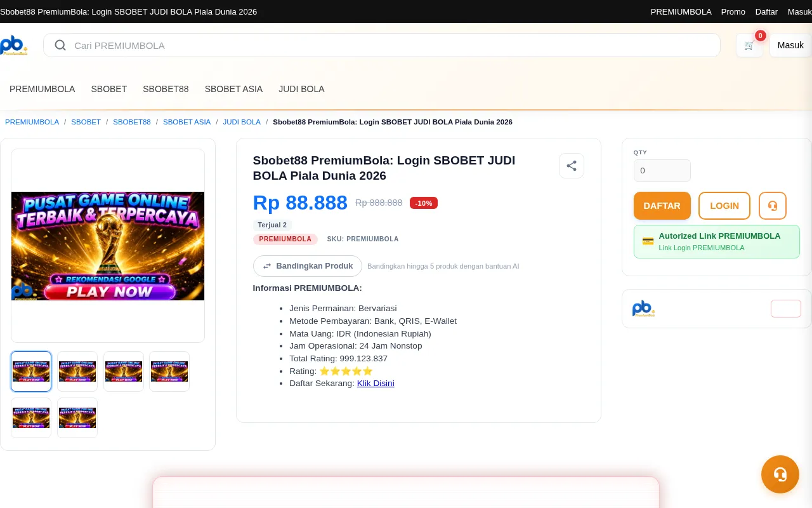Image resolution: width=812 pixels, height=508 pixels.
Task: Select the third product thumbnail in top row
Action: point(124,371)
